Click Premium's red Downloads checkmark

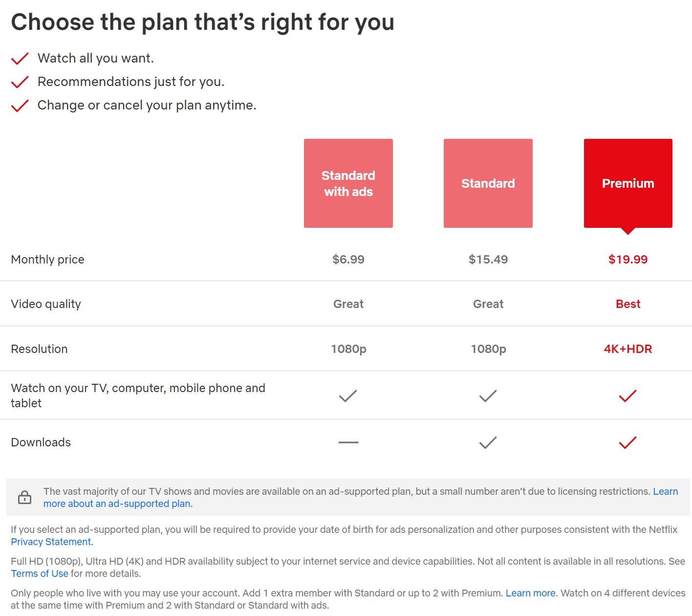pos(628,442)
